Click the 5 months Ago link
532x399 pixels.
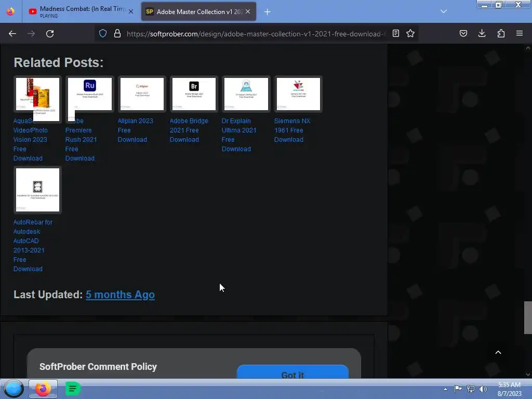pos(120,295)
